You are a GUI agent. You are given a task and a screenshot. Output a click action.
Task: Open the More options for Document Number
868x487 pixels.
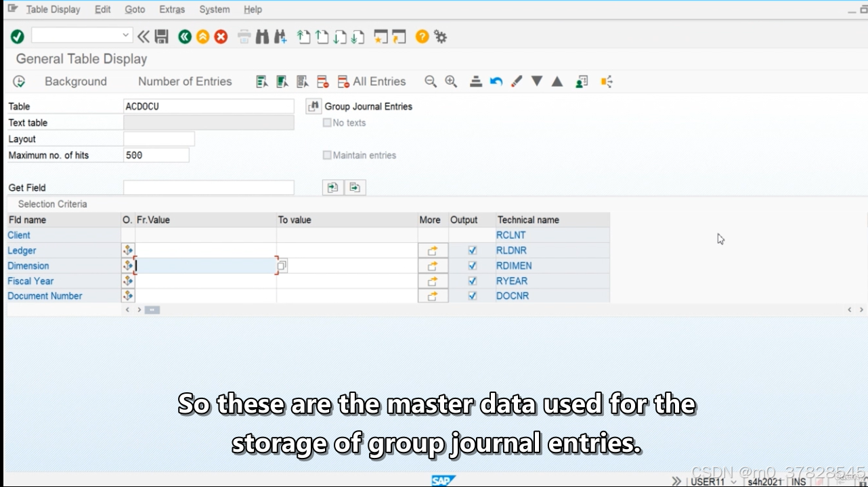click(433, 296)
